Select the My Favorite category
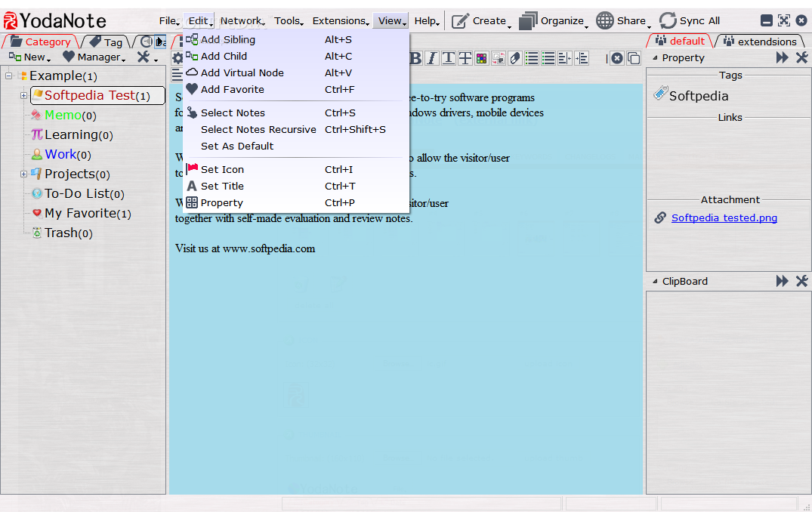Image resolution: width=812 pixels, height=512 pixels. pos(81,213)
